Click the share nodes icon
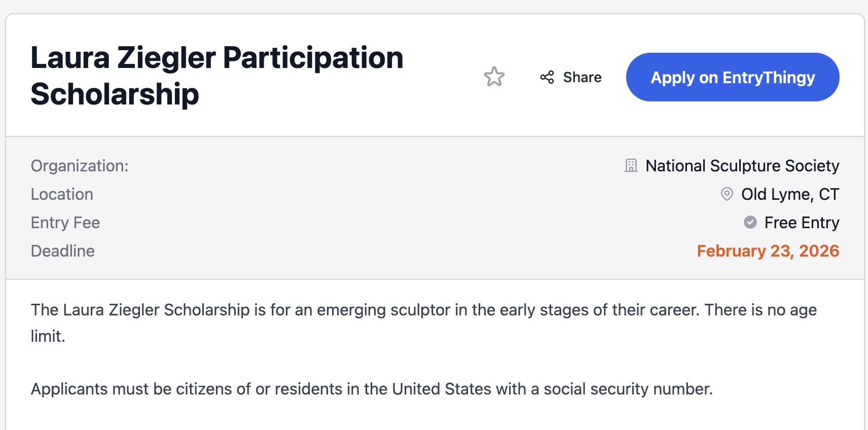Viewport: 868px width, 430px height. coord(547,77)
